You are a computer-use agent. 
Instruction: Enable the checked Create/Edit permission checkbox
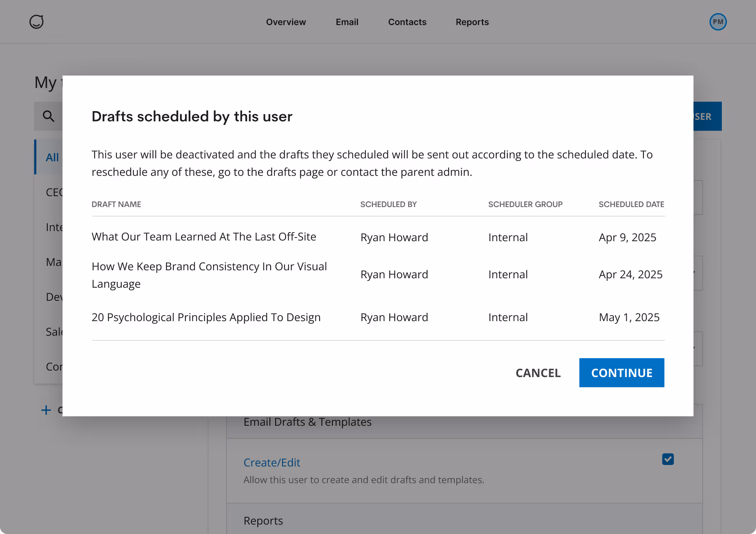[667, 459]
